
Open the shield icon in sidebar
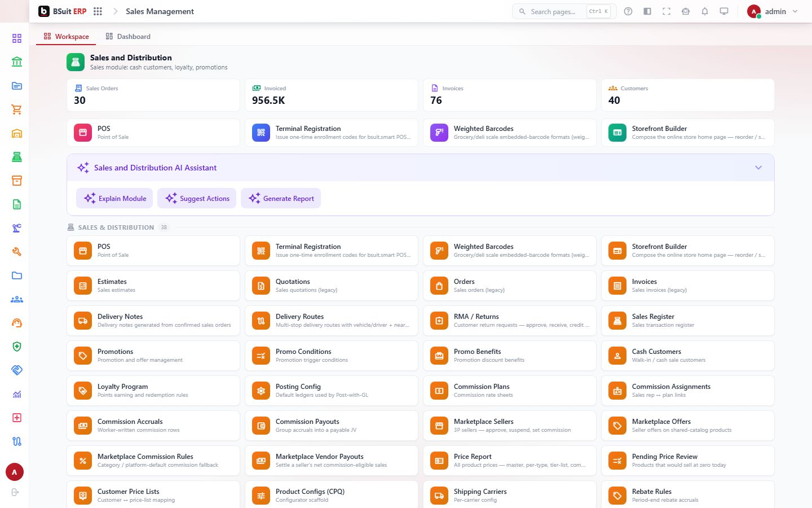(x=17, y=347)
